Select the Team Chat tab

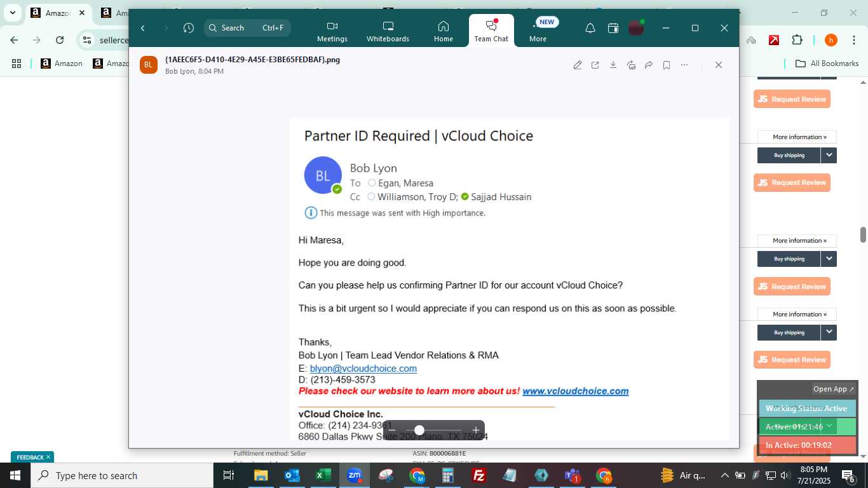491,31
